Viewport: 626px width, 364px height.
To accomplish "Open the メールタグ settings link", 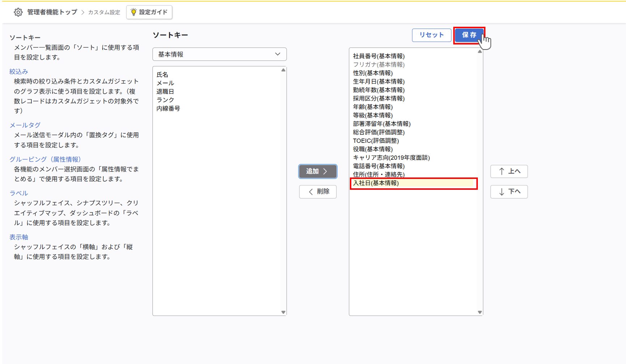I will [25, 125].
